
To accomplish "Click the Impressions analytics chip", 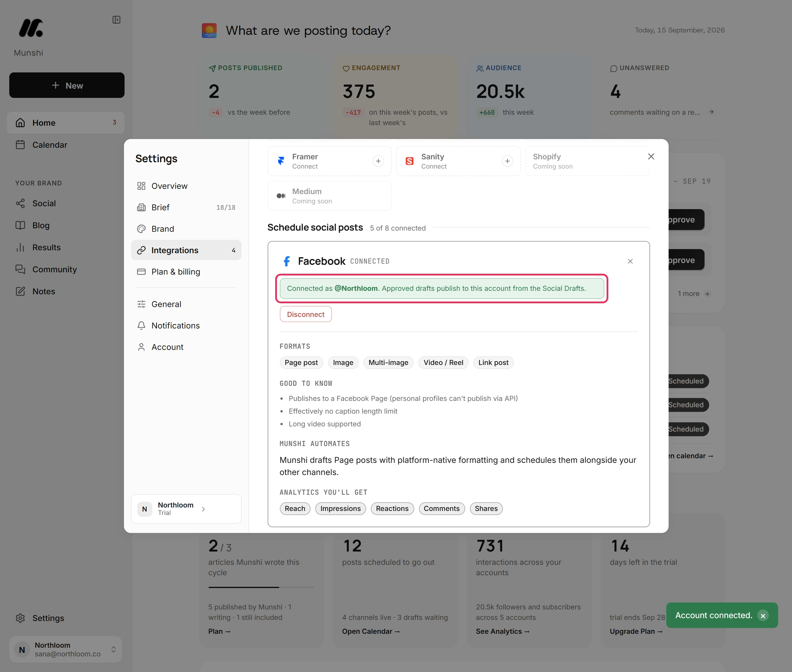I will pyautogui.click(x=341, y=509).
